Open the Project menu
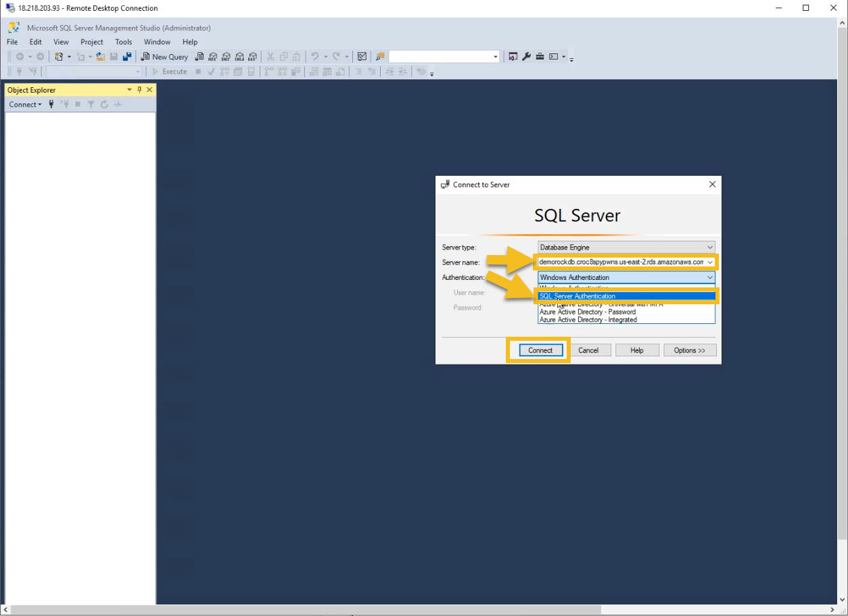 (92, 42)
